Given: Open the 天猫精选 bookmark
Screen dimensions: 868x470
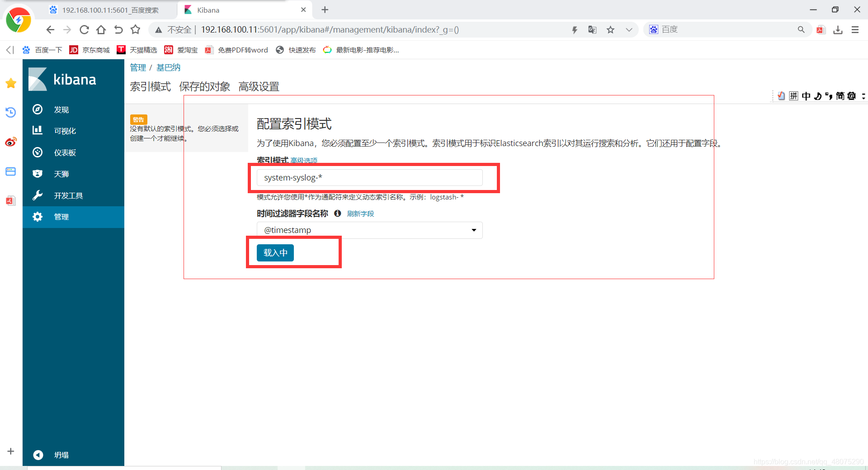Looking at the screenshot, I should click(x=137, y=50).
